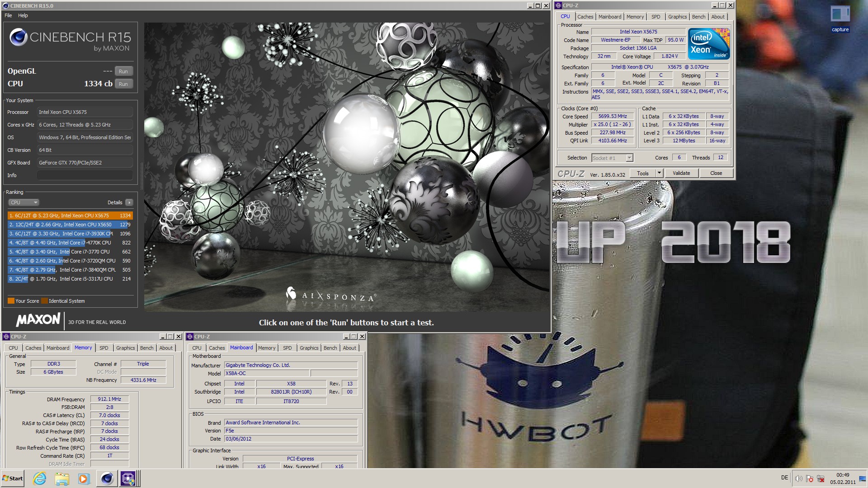
Task: Open Bench tab in top-right CPU-Z
Action: tap(698, 17)
